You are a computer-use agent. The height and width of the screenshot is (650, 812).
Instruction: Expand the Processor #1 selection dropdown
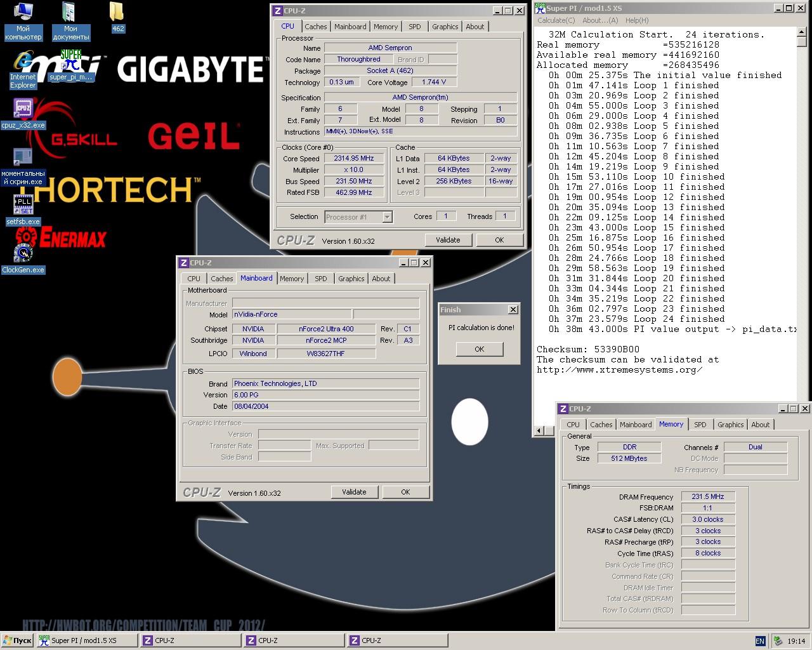[x=387, y=217]
